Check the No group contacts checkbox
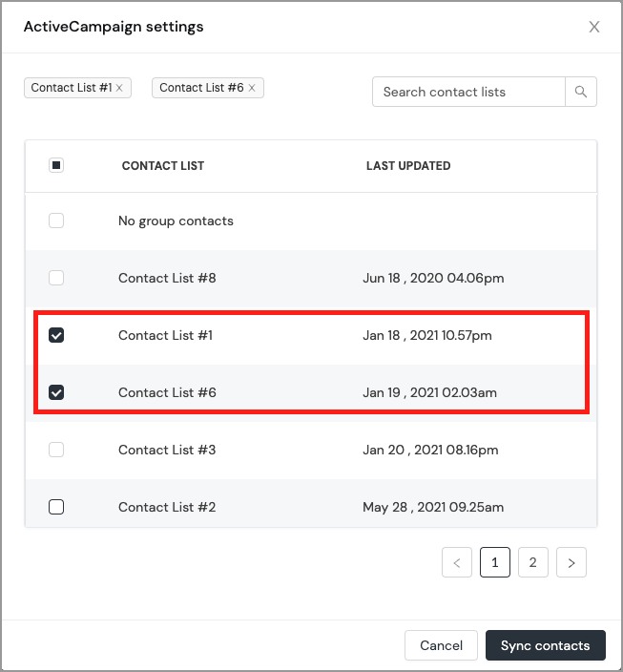This screenshot has height=672, width=623. pyautogui.click(x=56, y=220)
